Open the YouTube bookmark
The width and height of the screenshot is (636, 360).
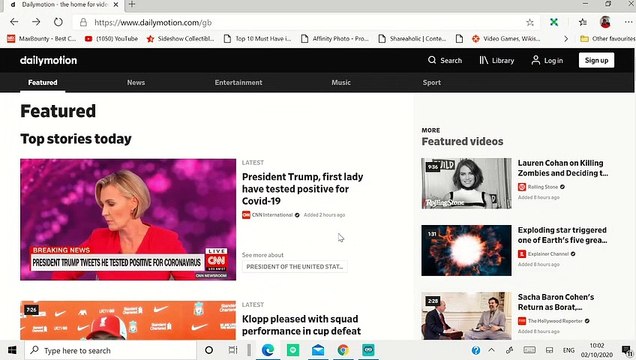pos(111,39)
